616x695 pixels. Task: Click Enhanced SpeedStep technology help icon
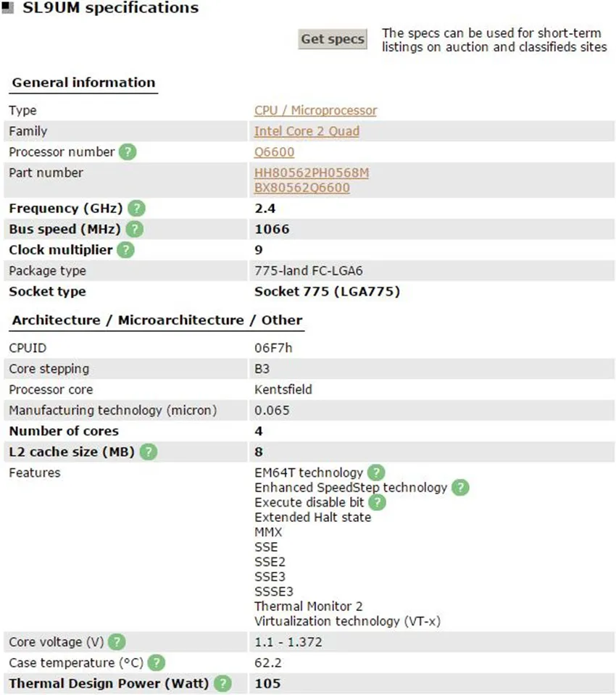(460, 488)
